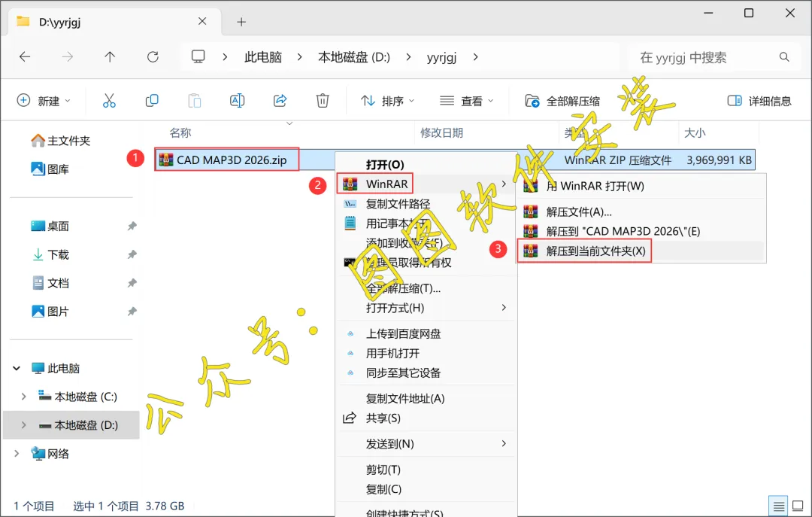Toggle the 详细信息 pane button
Viewport: 812px width, 517px height.
pyautogui.click(x=759, y=101)
